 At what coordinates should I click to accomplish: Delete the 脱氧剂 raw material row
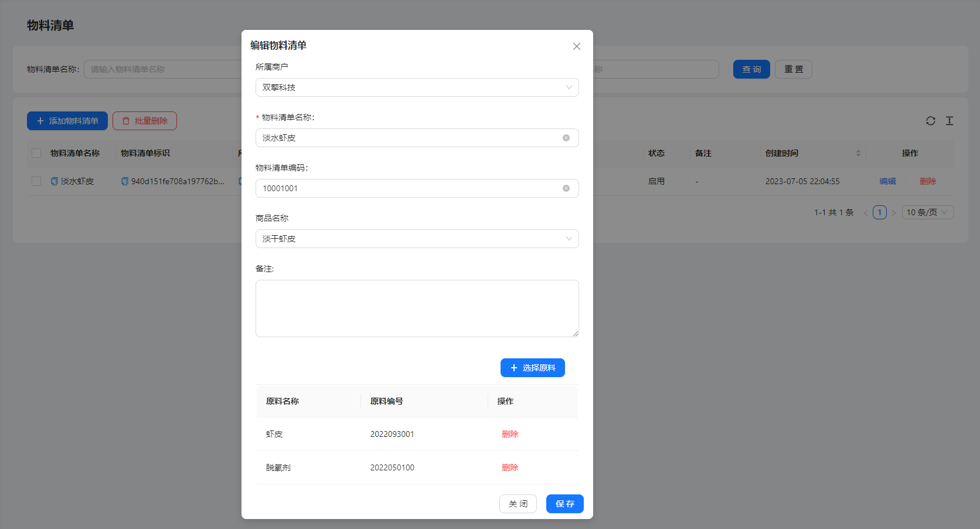[x=510, y=467]
